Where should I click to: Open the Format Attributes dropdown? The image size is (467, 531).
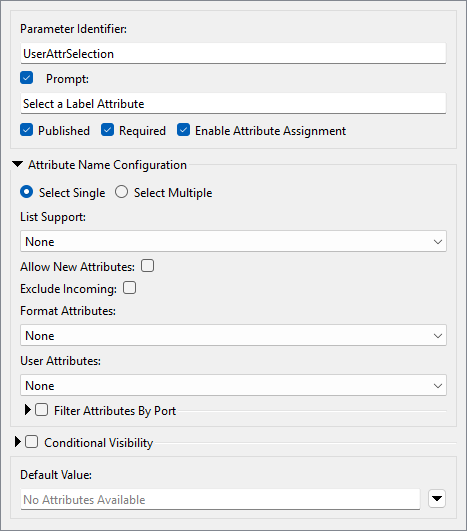(233, 335)
